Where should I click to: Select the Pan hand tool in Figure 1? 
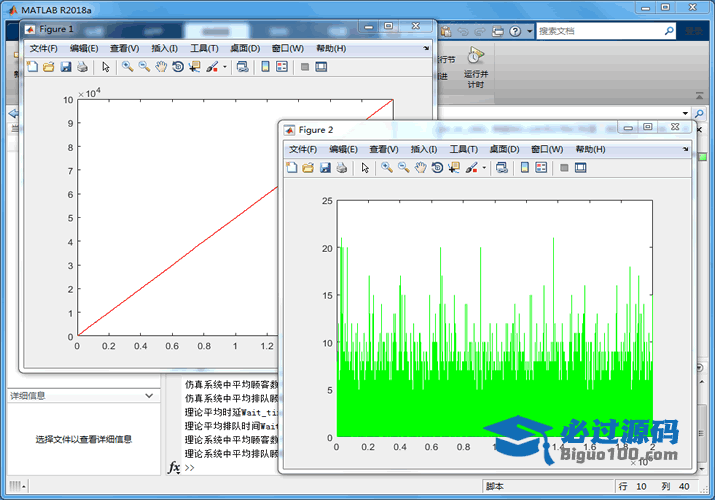[x=161, y=67]
